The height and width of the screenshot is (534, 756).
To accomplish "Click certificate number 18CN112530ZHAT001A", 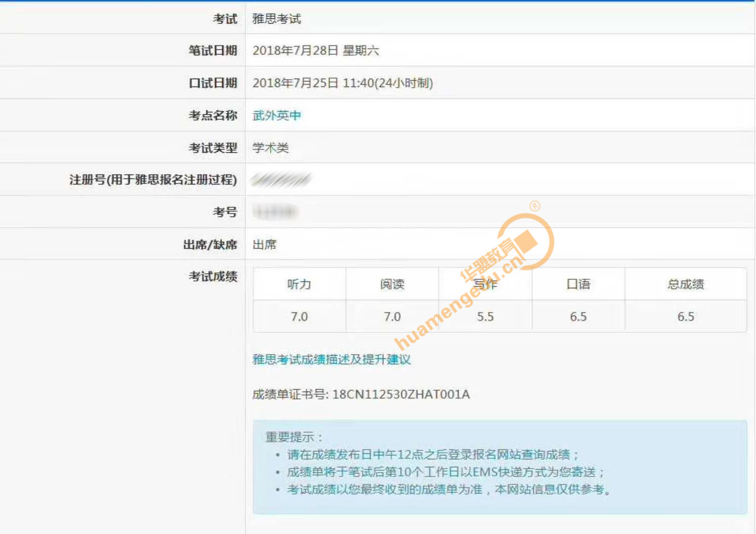I will pos(401,395).
